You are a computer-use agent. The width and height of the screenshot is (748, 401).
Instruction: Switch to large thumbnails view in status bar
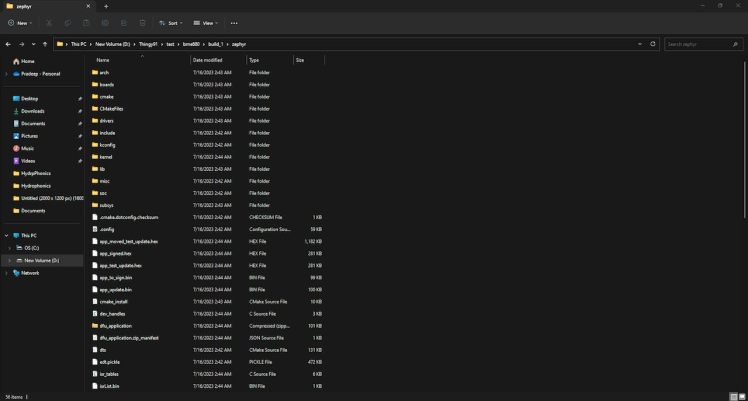(x=741, y=396)
